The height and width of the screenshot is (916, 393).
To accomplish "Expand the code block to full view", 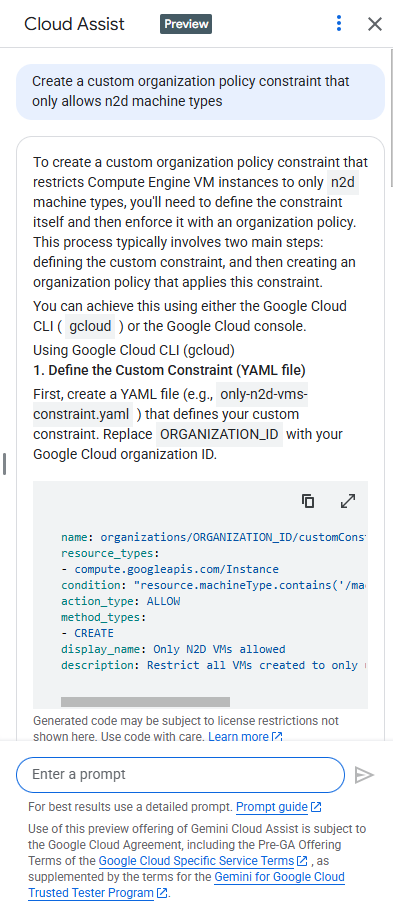I will coord(348,501).
